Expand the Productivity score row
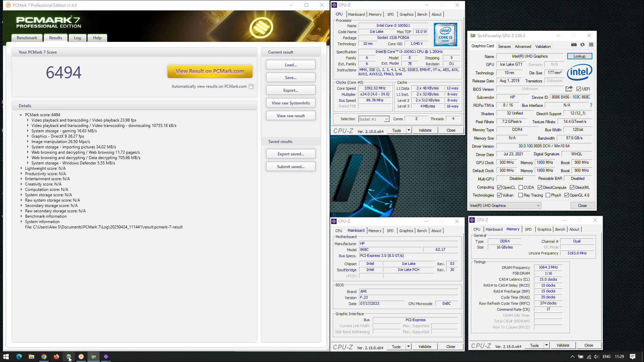 [21, 174]
